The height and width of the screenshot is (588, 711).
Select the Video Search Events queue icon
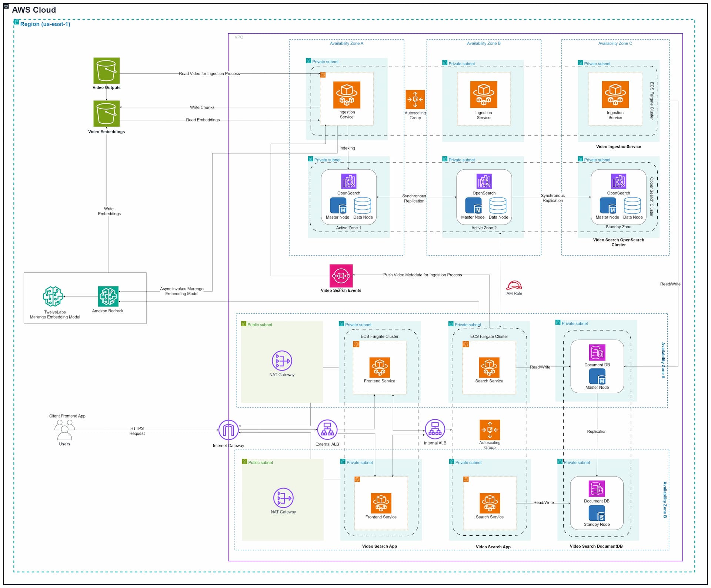coord(341,276)
